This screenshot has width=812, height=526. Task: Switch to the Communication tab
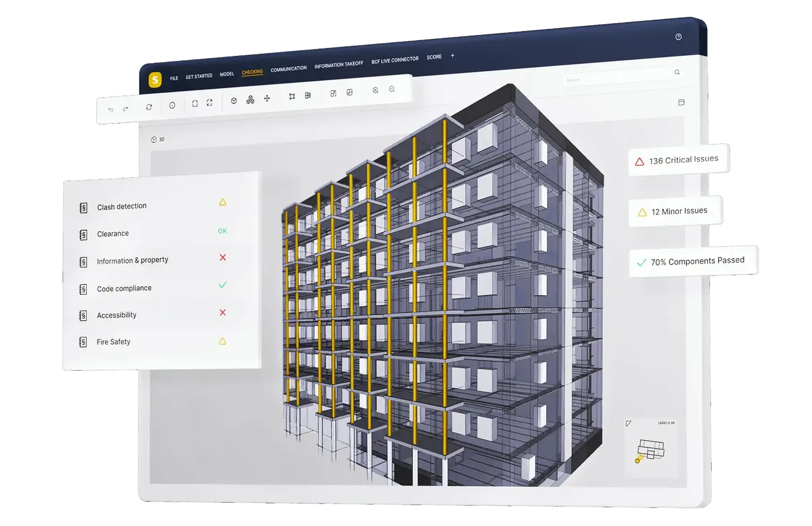288,69
